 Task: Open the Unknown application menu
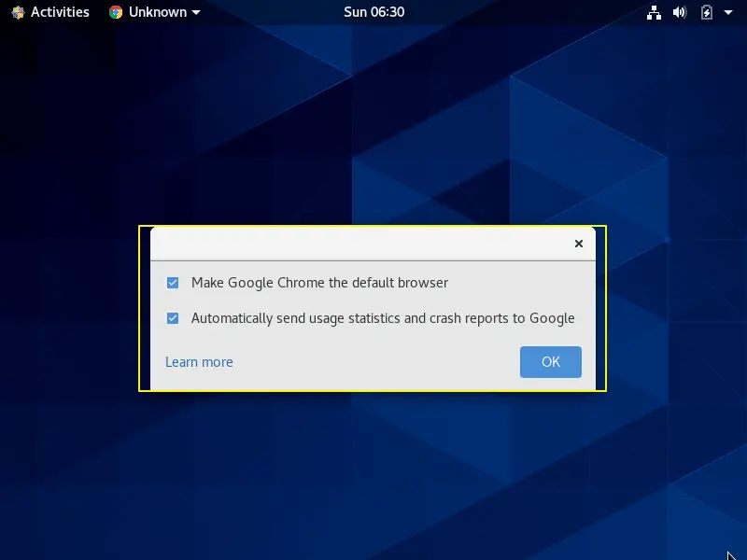click(x=154, y=12)
